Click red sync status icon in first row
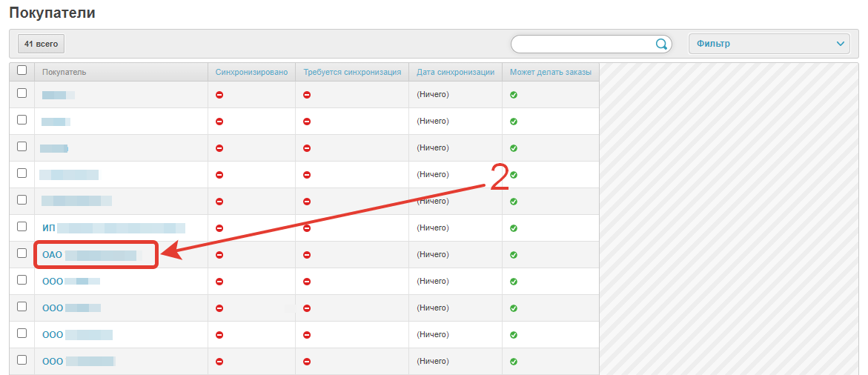 pyautogui.click(x=219, y=95)
